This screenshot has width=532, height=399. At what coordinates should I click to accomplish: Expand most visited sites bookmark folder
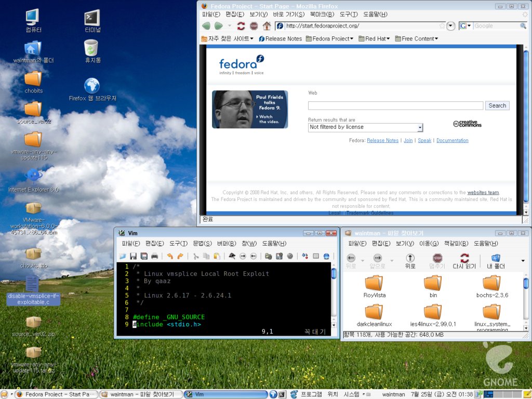[x=227, y=38]
